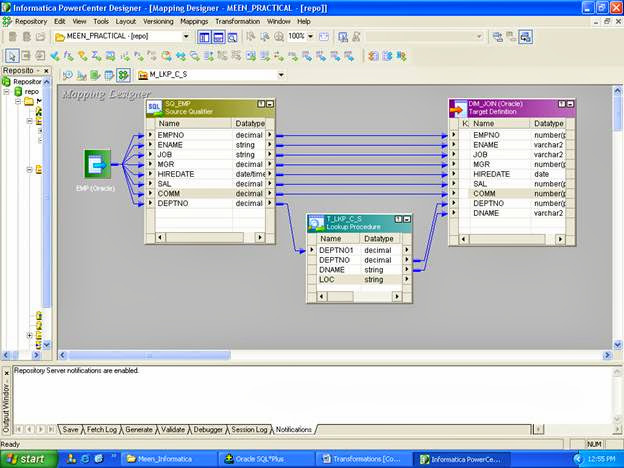Click the SQ_EMP horizontal scroll right arrow
The image size is (624, 468).
pos(259,238)
